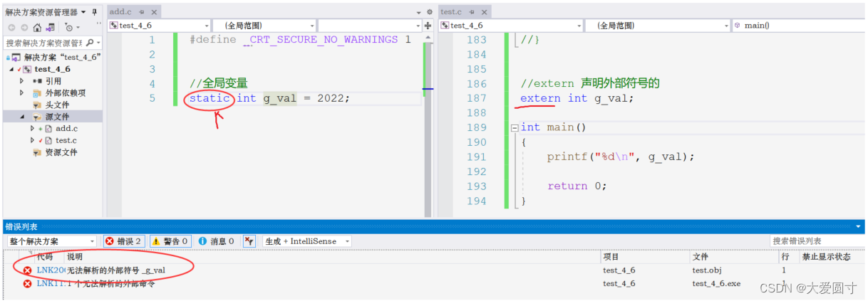The image size is (868, 301).
Task: Open the empty member dropdown in add.c
Action: (x=370, y=26)
